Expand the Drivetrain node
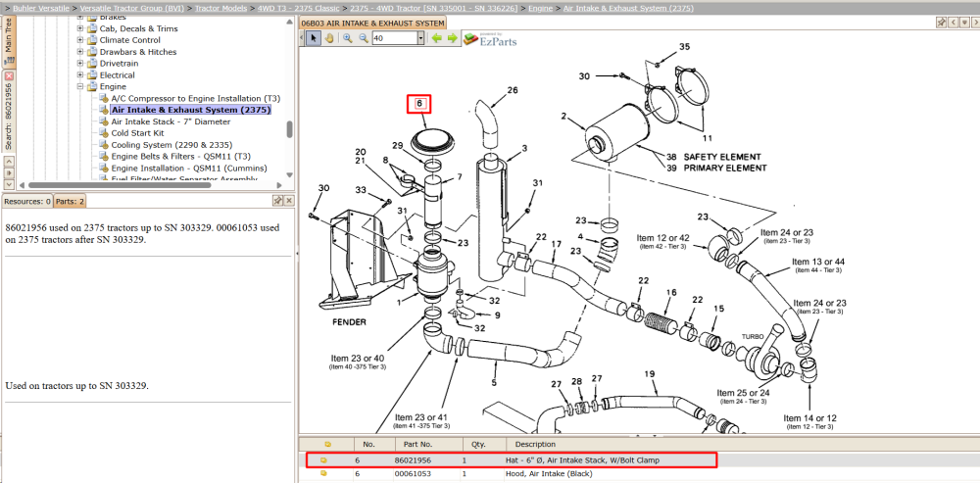980x483 pixels. pos(80,63)
